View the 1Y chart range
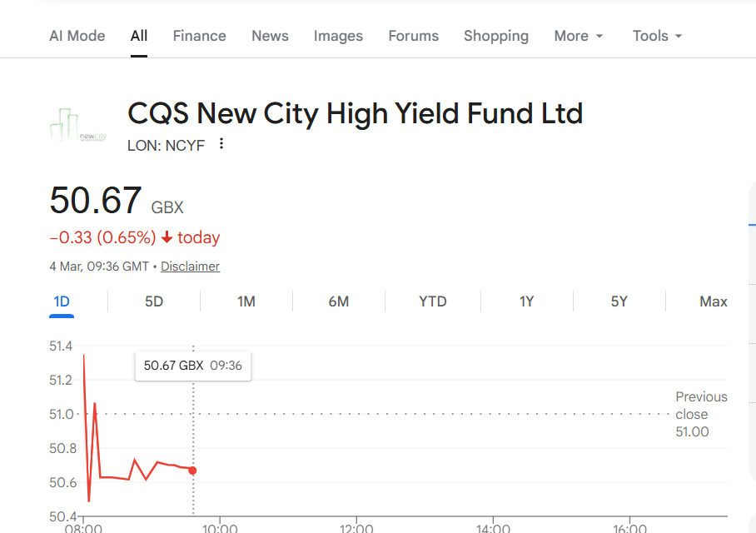This screenshot has width=756, height=533. 526,301
